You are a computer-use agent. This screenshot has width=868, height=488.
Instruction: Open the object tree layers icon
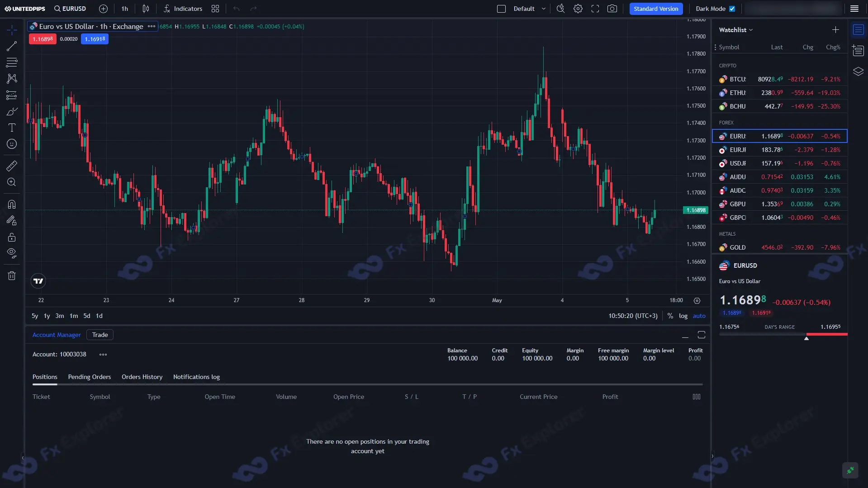(858, 71)
